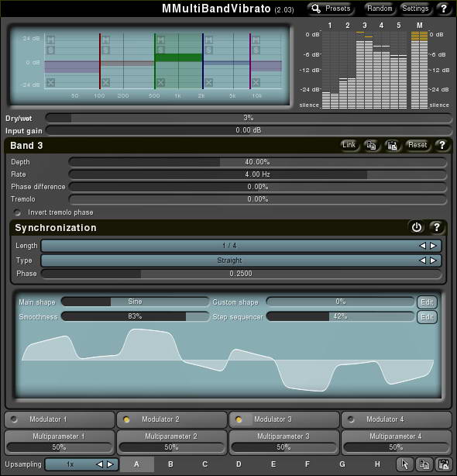Screen dimensions: 457x476
Task: Click the X bypass icon of band 4
Action: pos(208,82)
